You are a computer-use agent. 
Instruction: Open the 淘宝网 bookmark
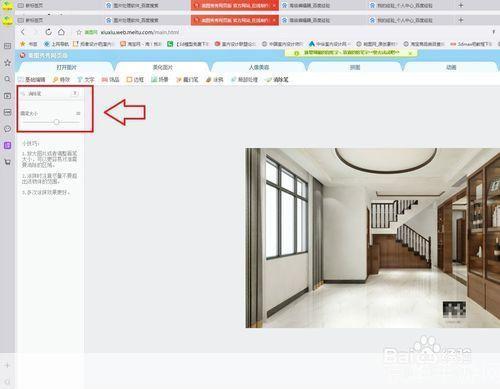click(x=141, y=44)
